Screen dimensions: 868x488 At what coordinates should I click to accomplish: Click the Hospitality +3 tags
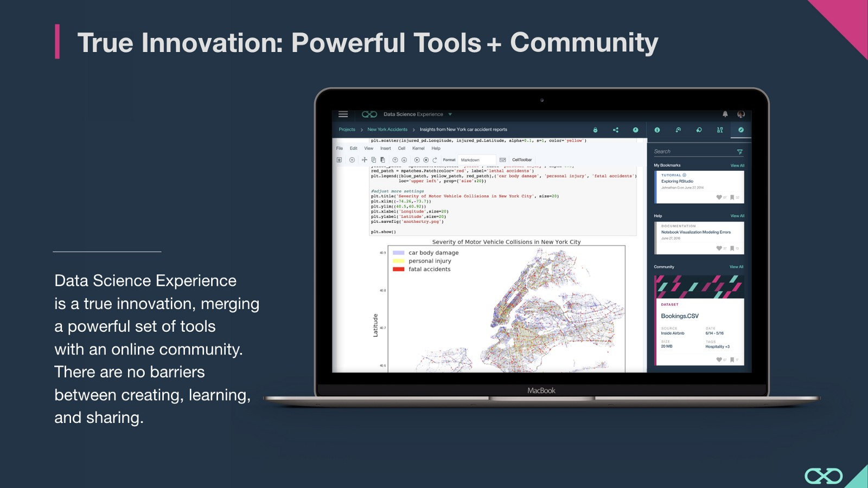(x=717, y=346)
